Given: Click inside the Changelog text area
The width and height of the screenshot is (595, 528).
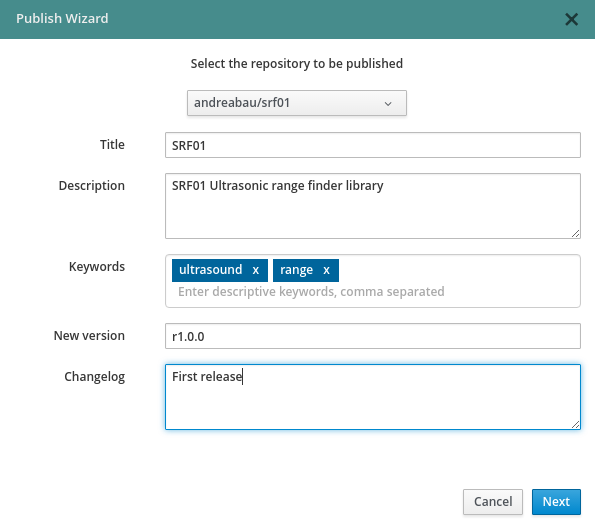Looking at the screenshot, I should coord(373,397).
